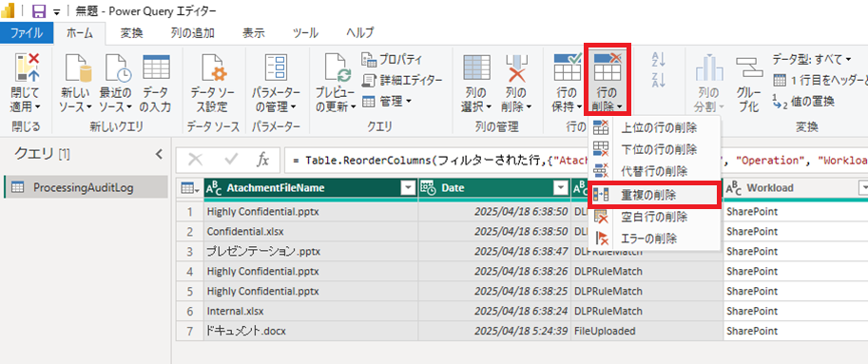Click the 閉じて適用 (Close & Apply) button
The height and width of the screenshot is (364, 868).
[27, 83]
